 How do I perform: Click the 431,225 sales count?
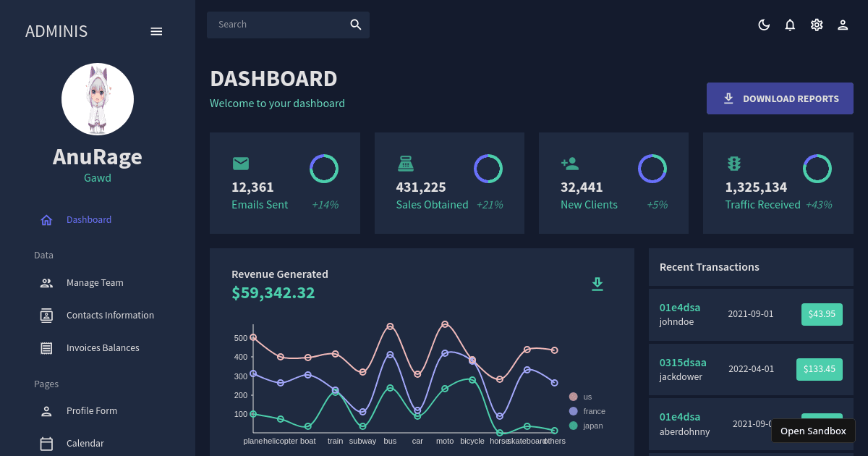(x=421, y=187)
